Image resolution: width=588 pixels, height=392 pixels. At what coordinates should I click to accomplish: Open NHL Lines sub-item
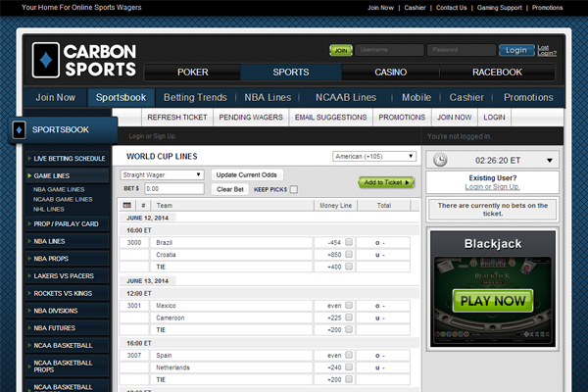49,209
